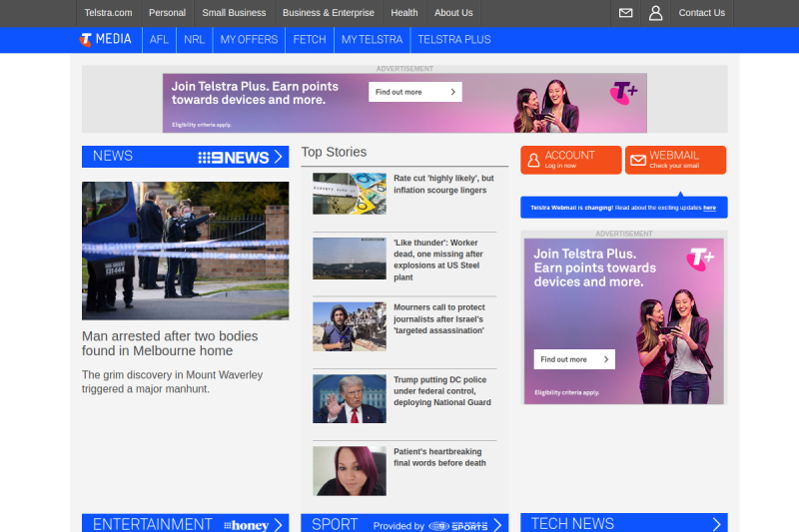
Task: Open Man arrested after two bodies headline
Action: (170, 343)
